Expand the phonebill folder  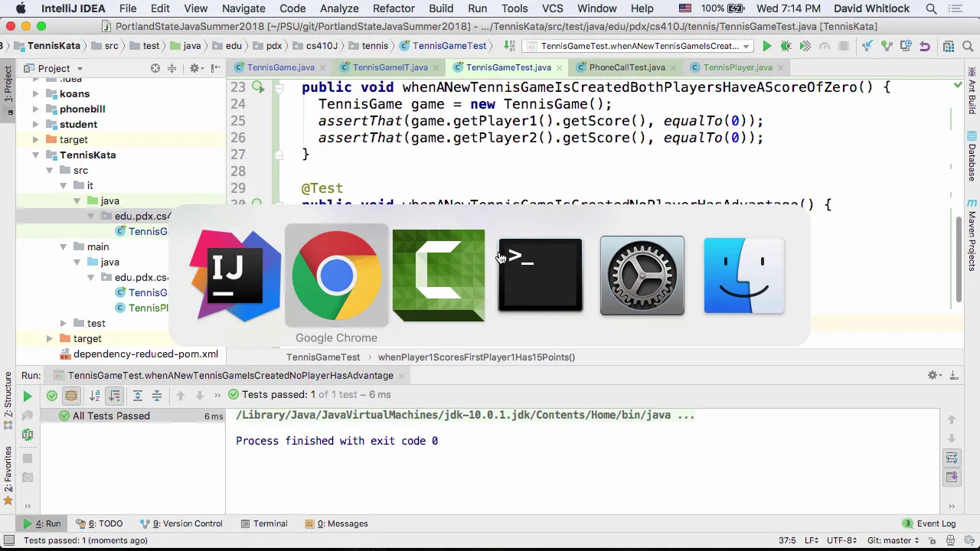35,109
